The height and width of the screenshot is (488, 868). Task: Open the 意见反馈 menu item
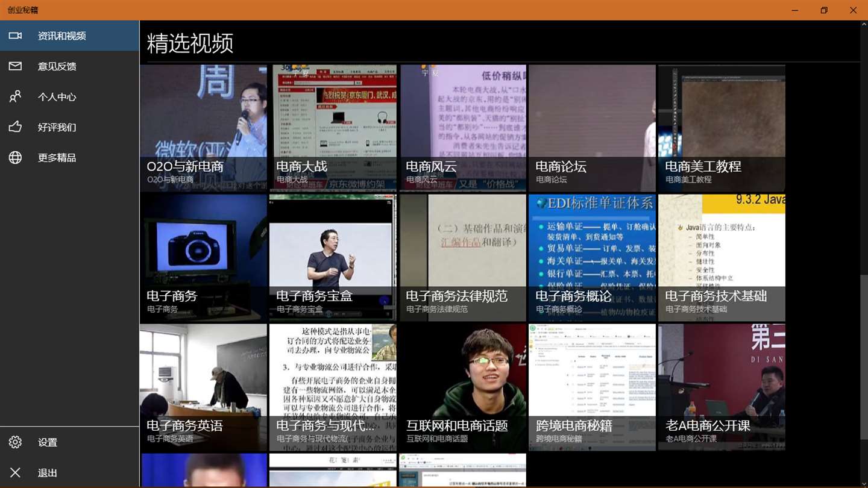point(69,66)
